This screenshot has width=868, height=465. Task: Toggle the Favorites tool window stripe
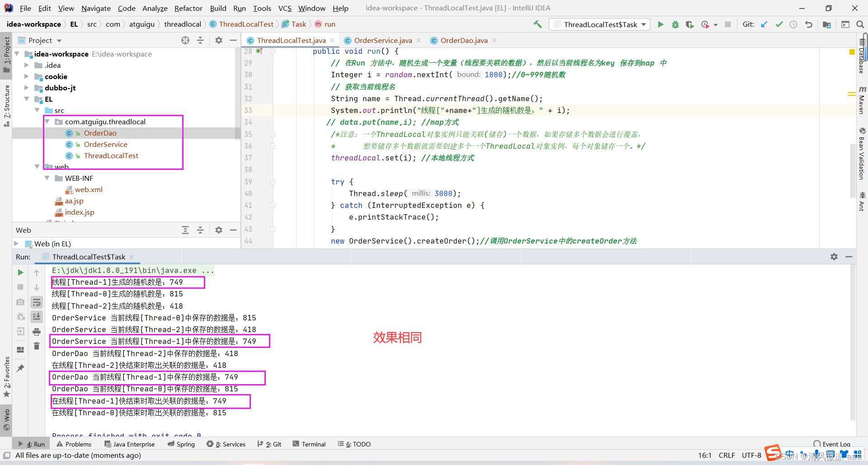pyautogui.click(x=6, y=377)
